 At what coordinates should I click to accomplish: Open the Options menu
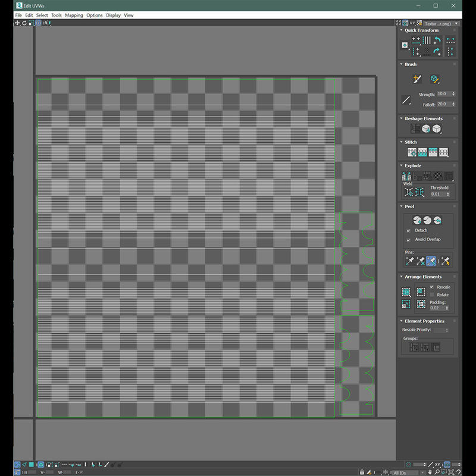(x=95, y=15)
